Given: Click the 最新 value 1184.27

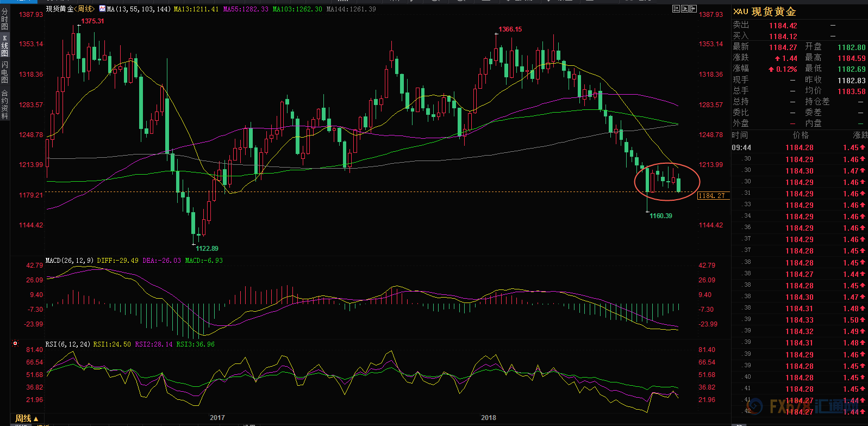Looking at the screenshot, I should pyautogui.click(x=783, y=47).
